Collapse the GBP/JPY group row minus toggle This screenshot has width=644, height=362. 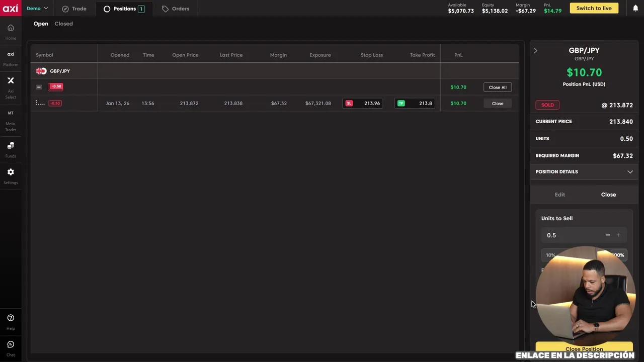(x=39, y=87)
